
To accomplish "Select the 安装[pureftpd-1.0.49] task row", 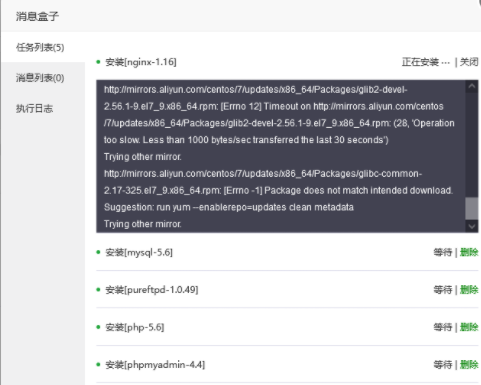I will 287,290.
